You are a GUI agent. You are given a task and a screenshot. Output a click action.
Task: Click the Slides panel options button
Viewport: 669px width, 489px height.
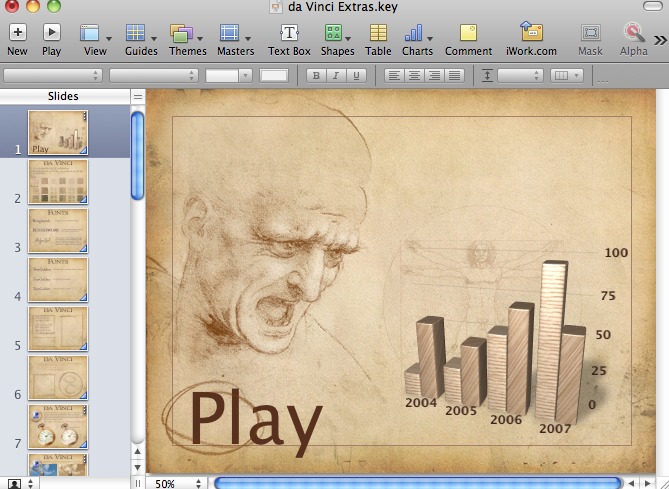(137, 97)
